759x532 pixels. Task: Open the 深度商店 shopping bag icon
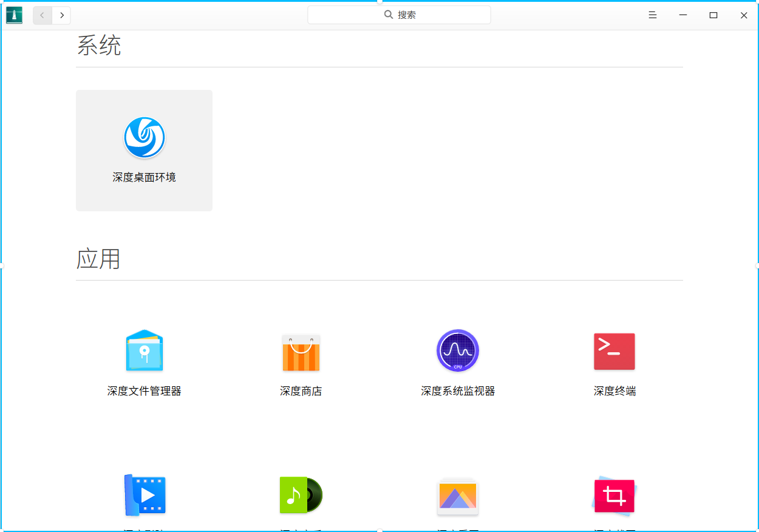pos(301,352)
